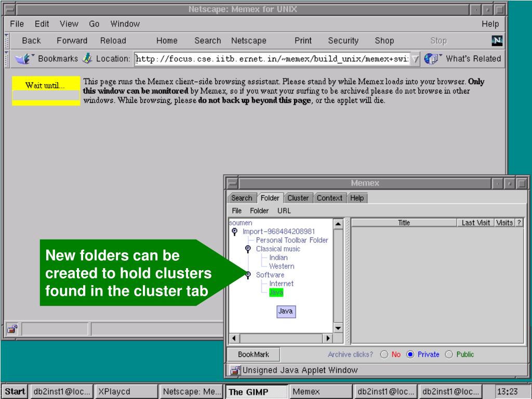
Task: Click the ? column header
Action: [519, 223]
